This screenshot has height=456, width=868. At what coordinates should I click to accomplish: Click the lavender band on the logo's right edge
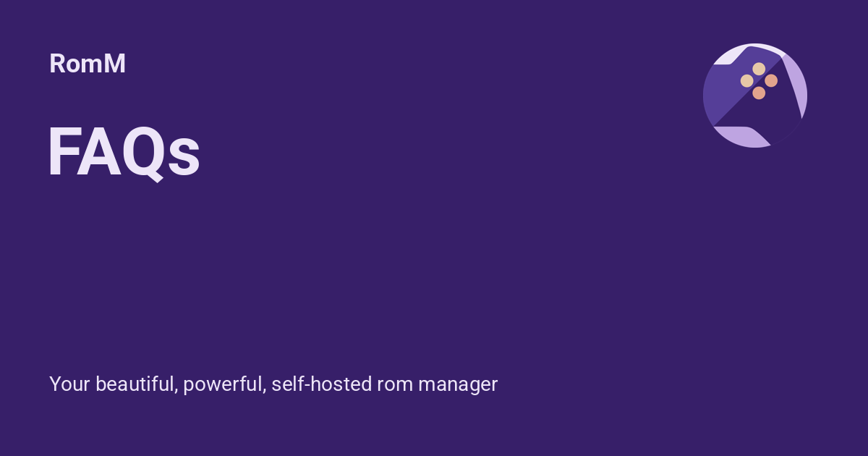click(796, 83)
